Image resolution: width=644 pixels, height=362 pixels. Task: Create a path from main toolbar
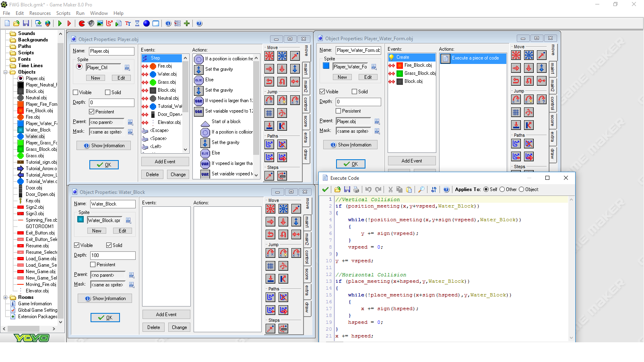tap(109, 23)
